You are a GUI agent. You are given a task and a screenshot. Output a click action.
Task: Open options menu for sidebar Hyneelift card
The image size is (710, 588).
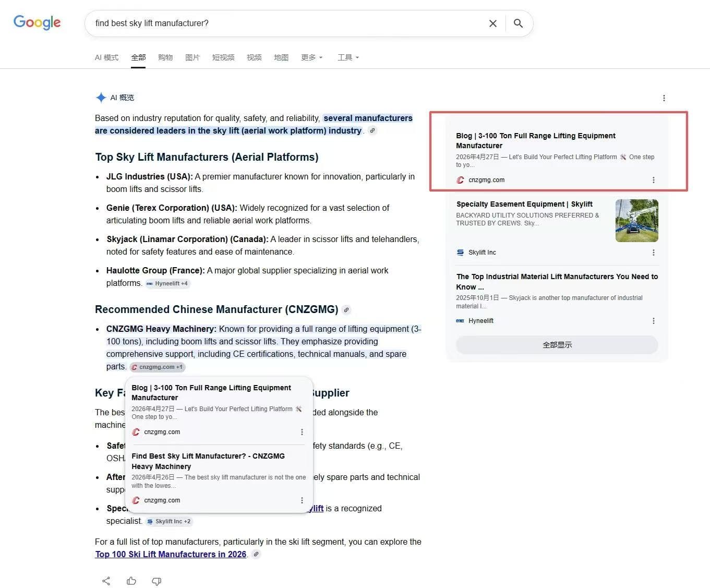[653, 321]
